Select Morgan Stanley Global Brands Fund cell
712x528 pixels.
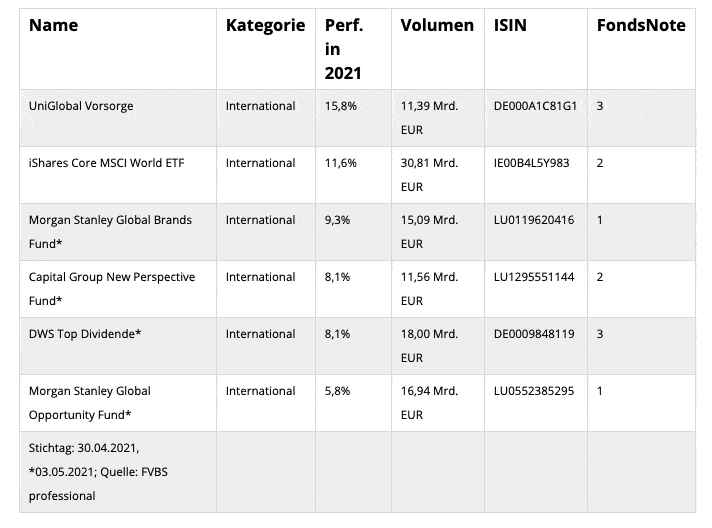(x=110, y=231)
